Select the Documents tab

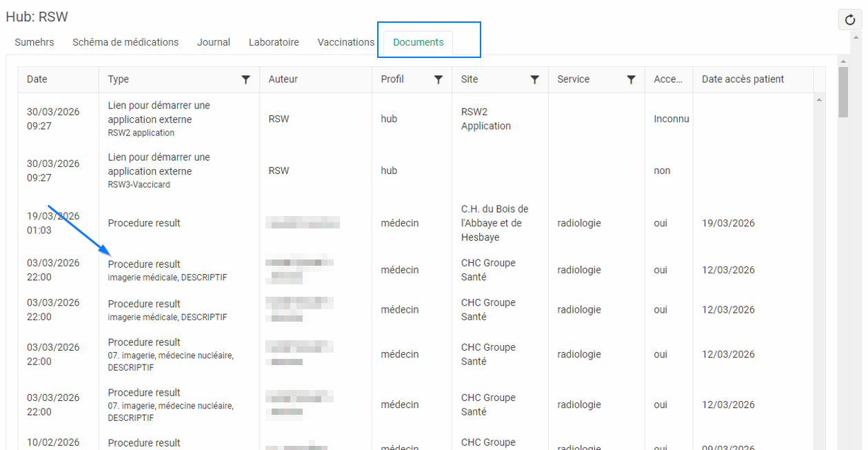click(x=418, y=42)
